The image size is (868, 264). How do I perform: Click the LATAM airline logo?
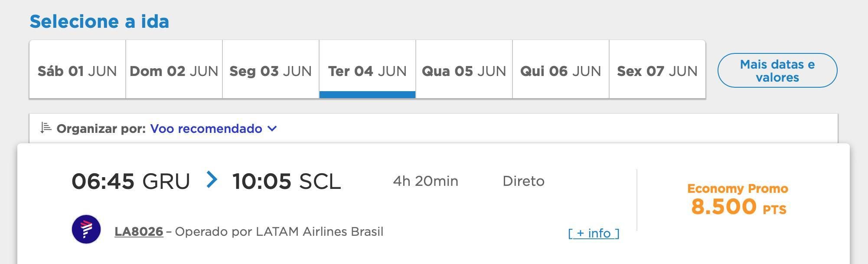point(86,229)
